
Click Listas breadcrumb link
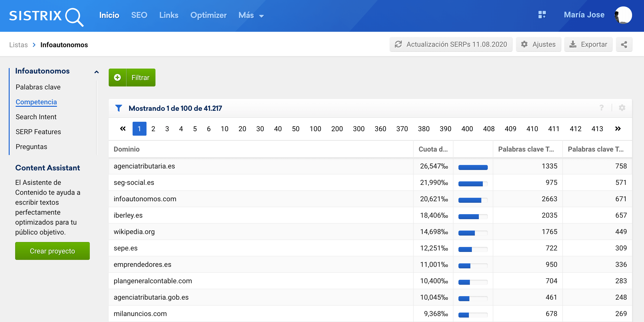coord(18,45)
